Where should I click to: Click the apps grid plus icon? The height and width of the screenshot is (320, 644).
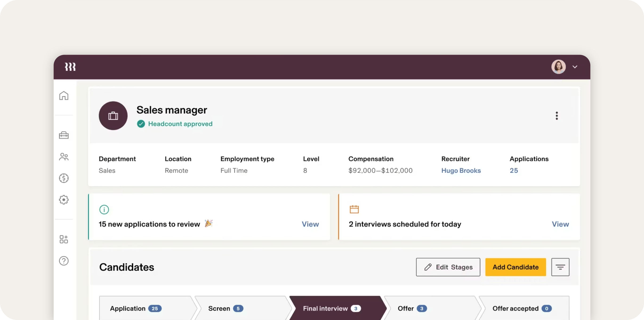point(64,239)
